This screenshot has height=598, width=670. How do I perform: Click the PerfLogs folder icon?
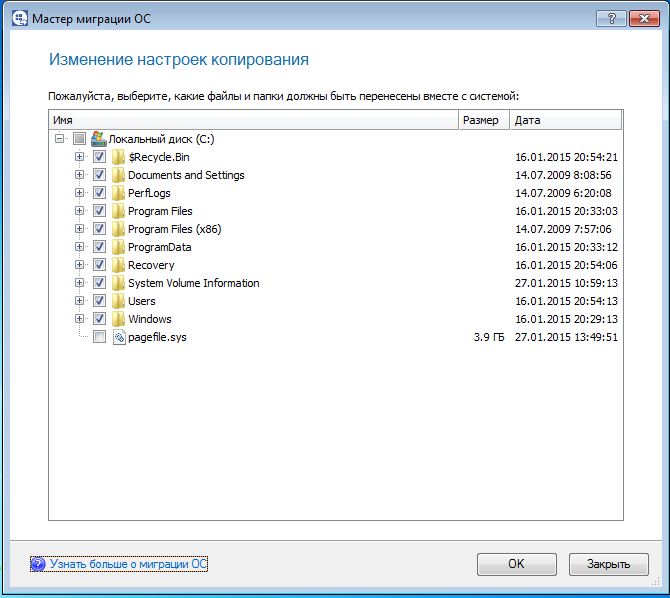[118, 193]
